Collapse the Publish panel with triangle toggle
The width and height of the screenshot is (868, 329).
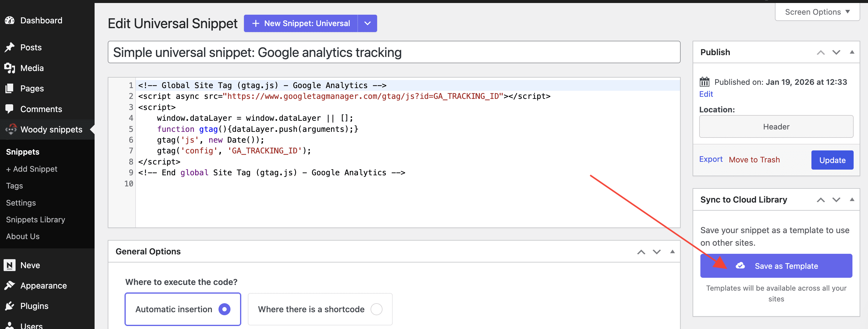coord(852,52)
